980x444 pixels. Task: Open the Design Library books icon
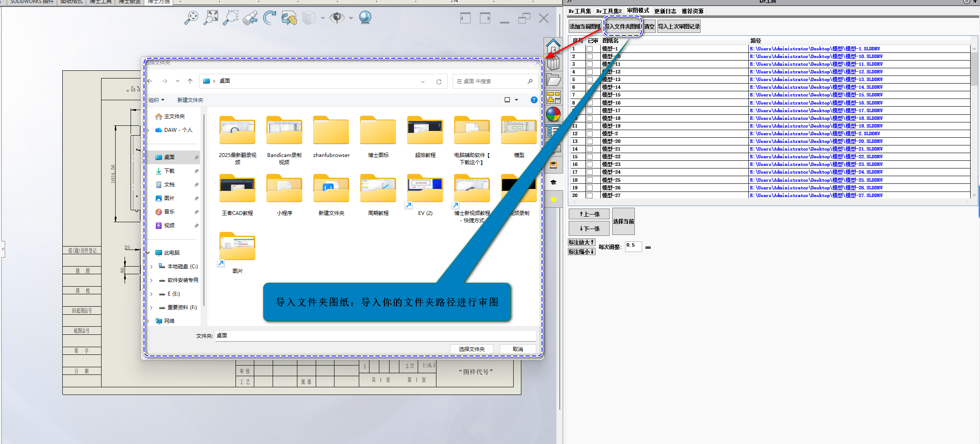[x=553, y=63]
